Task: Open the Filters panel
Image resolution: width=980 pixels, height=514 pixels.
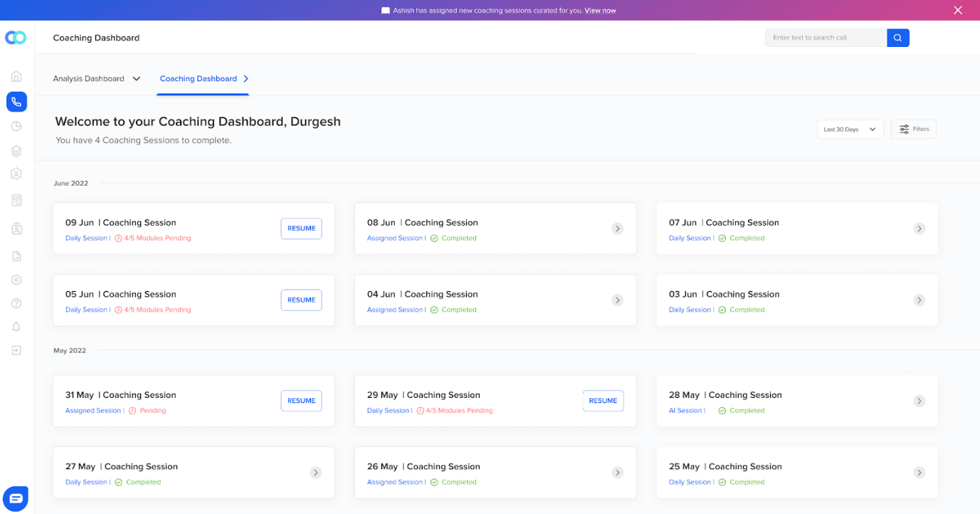Action: point(913,129)
